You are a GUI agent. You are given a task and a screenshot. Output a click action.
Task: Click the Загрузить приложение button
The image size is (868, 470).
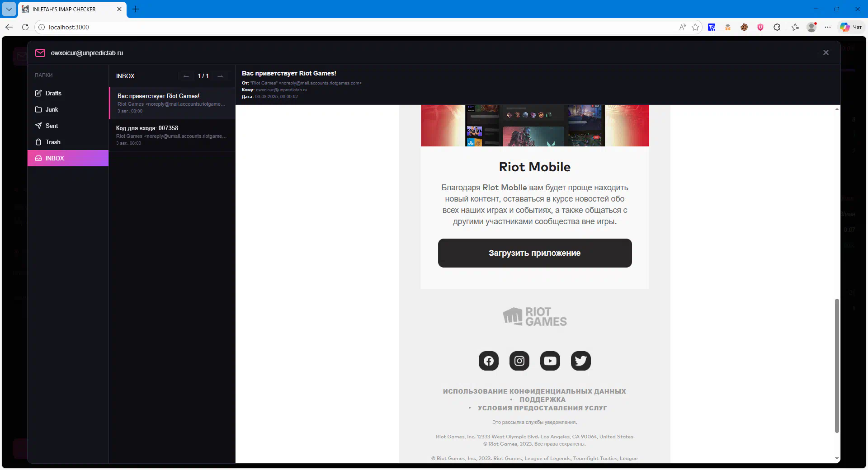(534, 253)
